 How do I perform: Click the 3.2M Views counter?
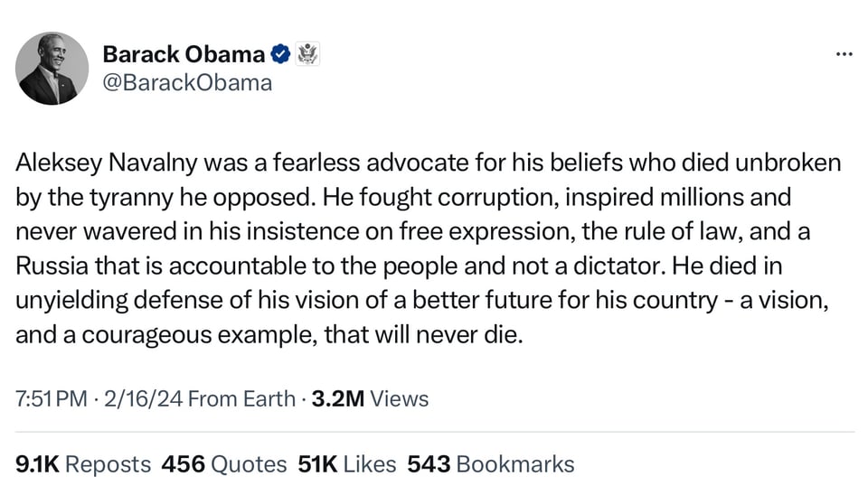pos(369,398)
